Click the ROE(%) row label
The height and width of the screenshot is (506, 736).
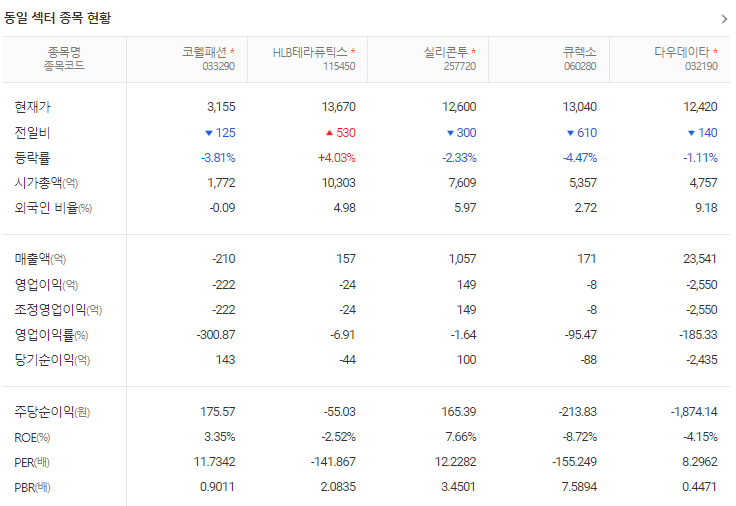point(32,437)
